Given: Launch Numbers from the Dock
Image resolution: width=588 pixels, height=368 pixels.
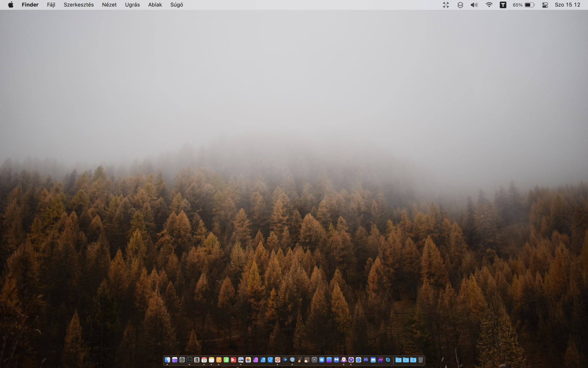Looking at the screenshot, I should coord(226,360).
